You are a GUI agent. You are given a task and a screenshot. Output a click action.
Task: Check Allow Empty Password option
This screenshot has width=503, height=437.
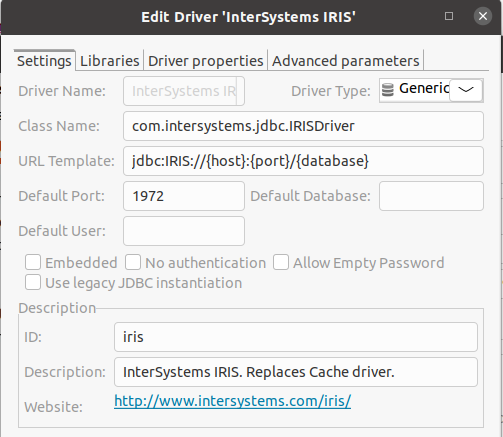[x=281, y=262]
